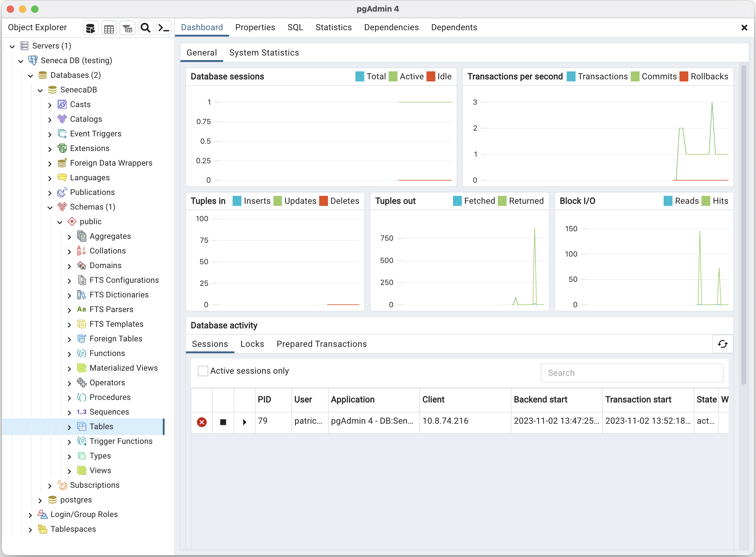The image size is (756, 557).
Task: Click the Sequences node icon
Action: tap(82, 412)
